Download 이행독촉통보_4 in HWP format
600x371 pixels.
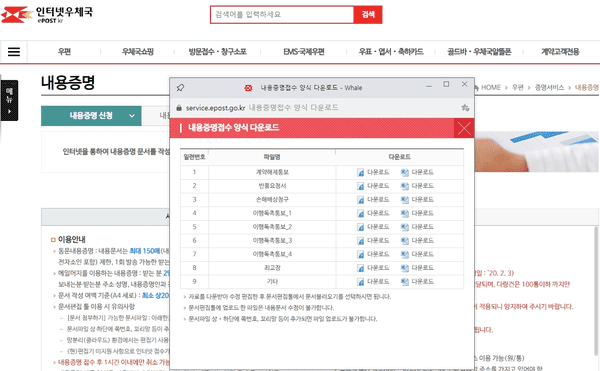[x=360, y=254]
